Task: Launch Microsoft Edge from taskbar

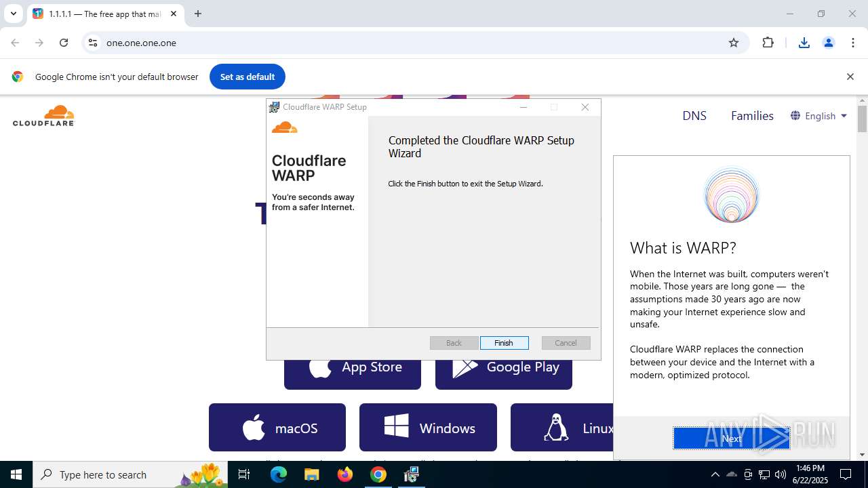Action: point(279,474)
